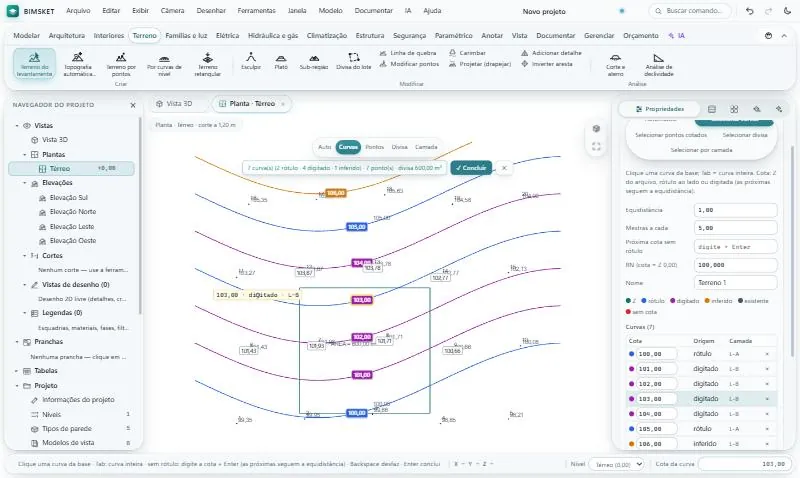Image resolution: width=800 pixels, height=478 pixels.
Task: Choose Adicionar detalhe in the ribbon
Action: pos(551,53)
